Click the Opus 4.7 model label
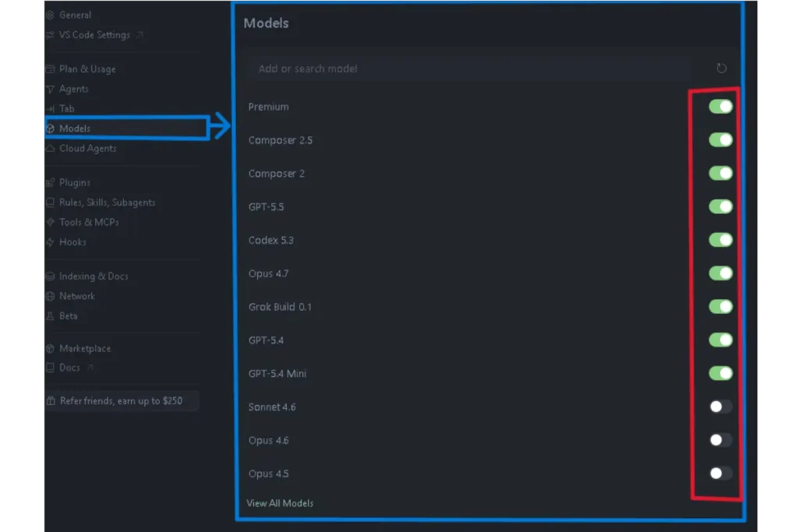The height and width of the screenshot is (532, 798). (268, 273)
